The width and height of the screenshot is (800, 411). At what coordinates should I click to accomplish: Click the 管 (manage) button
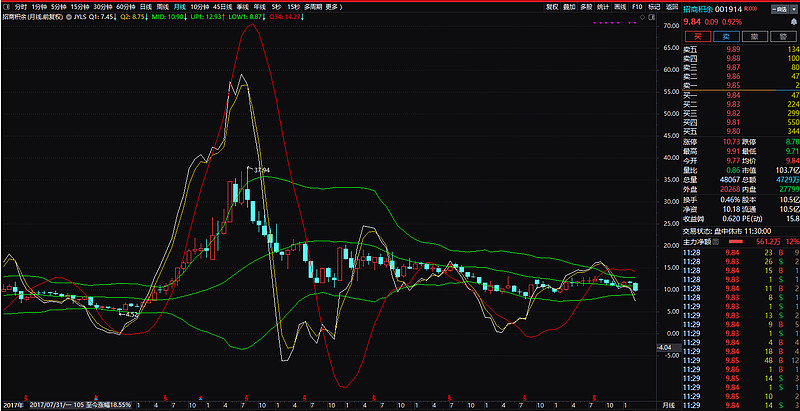tap(784, 35)
